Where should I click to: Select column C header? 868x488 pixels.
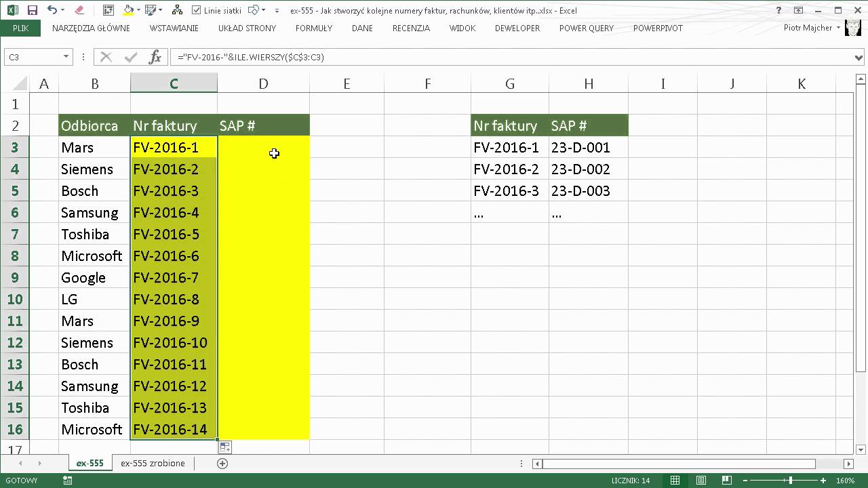pyautogui.click(x=174, y=83)
